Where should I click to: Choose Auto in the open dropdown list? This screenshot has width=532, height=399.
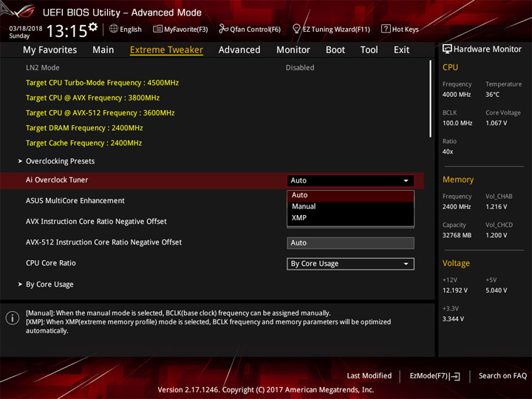350,195
